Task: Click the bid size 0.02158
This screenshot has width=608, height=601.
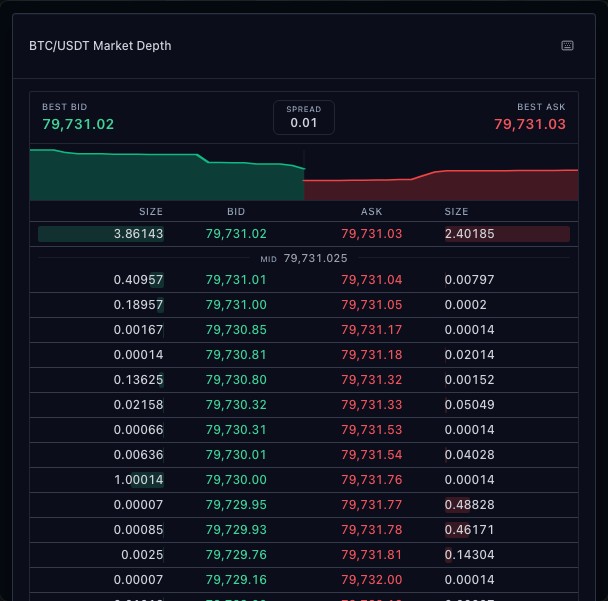Action: point(138,405)
